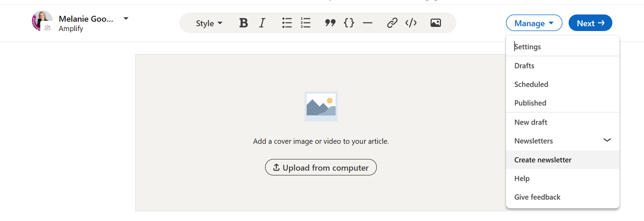Toggle bold text formatting
644x221 pixels.
(243, 23)
